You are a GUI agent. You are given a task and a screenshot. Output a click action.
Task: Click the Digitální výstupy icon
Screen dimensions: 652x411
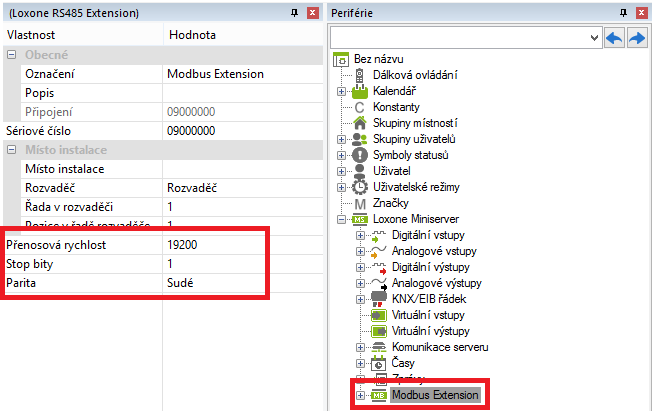click(x=378, y=267)
